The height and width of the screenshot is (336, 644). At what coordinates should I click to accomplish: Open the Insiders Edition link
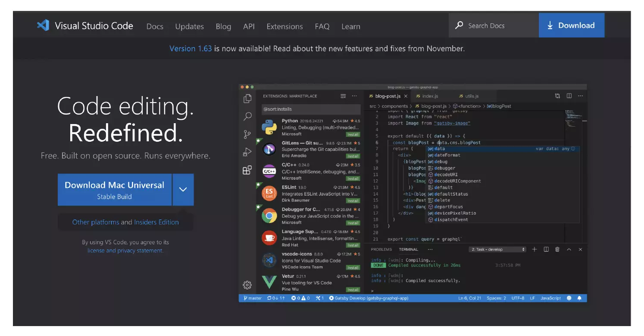click(x=156, y=222)
